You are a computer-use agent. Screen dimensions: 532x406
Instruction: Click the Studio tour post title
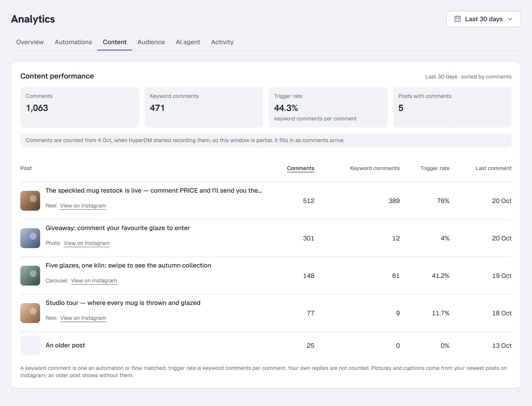[123, 303]
